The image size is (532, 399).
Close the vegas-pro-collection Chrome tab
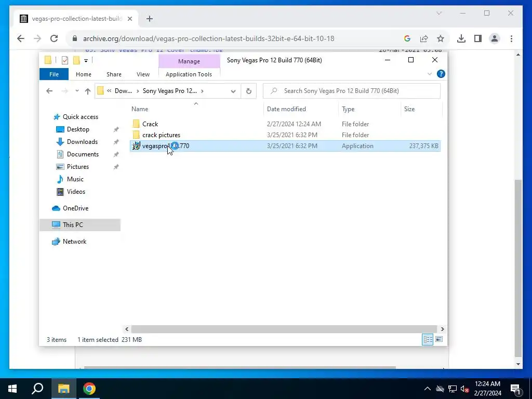[129, 19]
